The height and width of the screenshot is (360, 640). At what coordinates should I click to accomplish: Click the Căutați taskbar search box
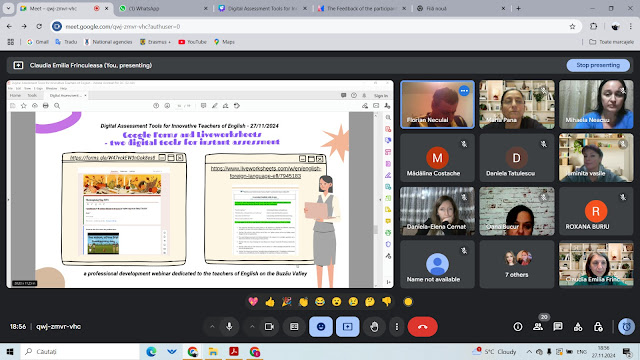coord(80,351)
